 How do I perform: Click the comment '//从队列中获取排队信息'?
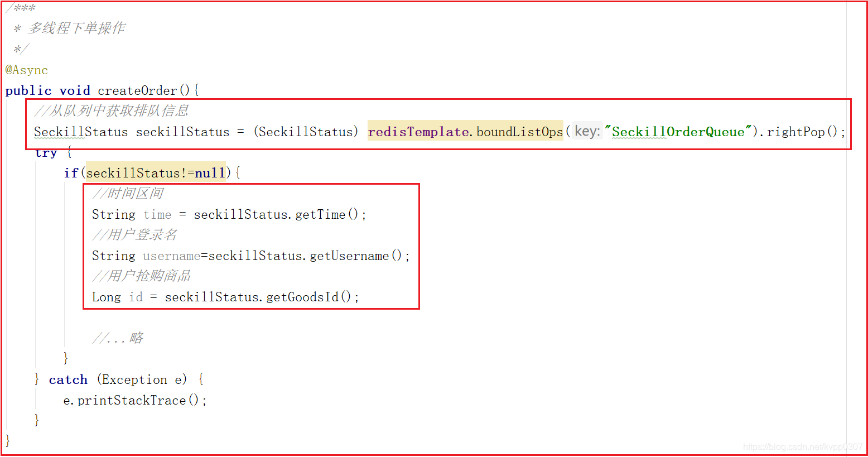pos(112,110)
